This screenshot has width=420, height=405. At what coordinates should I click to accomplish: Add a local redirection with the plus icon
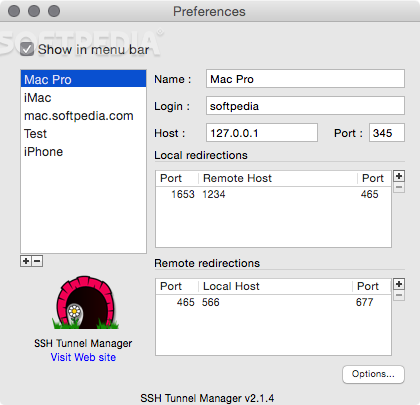click(x=399, y=176)
